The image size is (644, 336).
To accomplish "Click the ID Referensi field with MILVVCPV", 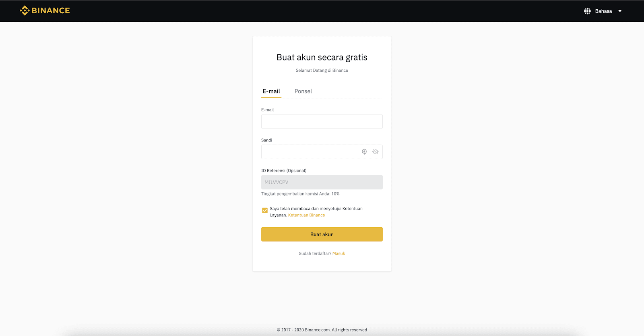I will tap(322, 182).
